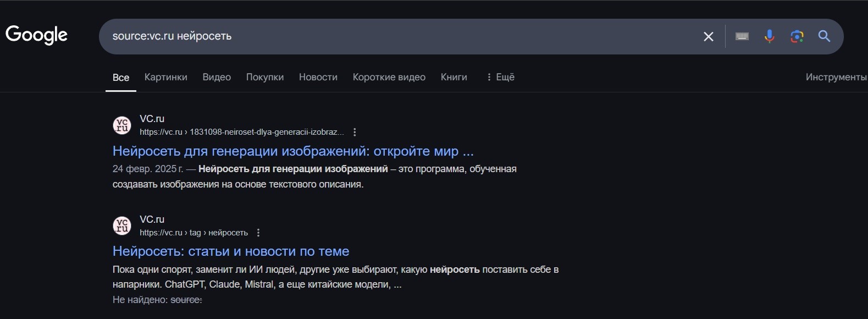This screenshot has height=319, width=868.
Task: Clear the search query with X icon
Action: pyautogui.click(x=709, y=36)
